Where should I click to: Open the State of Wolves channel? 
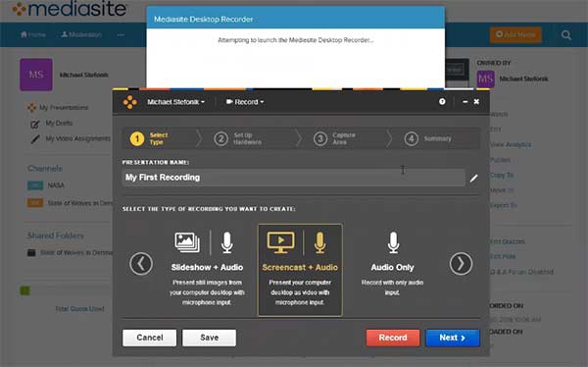click(70, 203)
